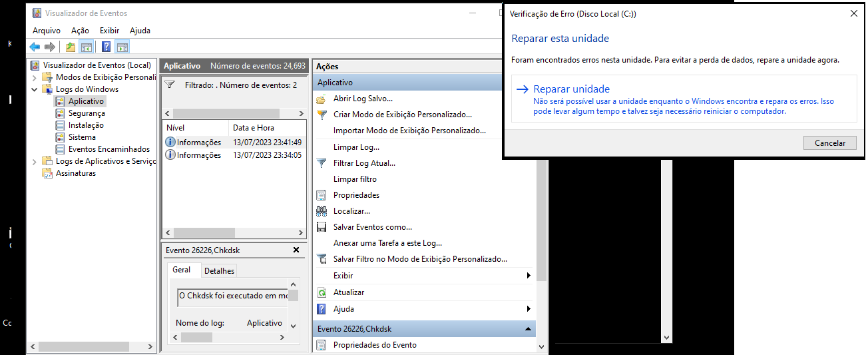Click the Abrir Log Salvo folder icon
Viewport: 868px width, 355px height.
pyautogui.click(x=322, y=99)
